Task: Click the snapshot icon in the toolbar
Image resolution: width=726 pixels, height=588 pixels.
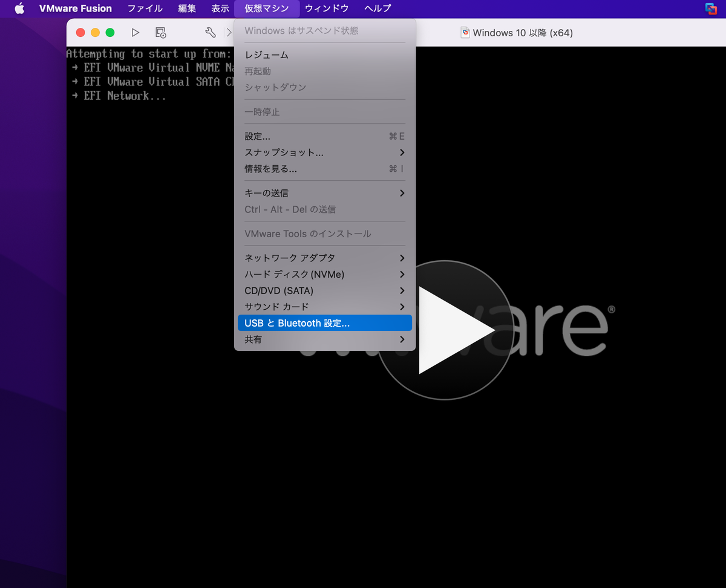Action: pos(160,33)
